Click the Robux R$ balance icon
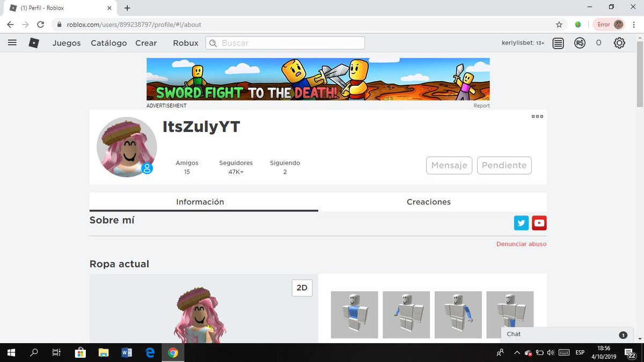This screenshot has width=644, height=362. tap(580, 43)
